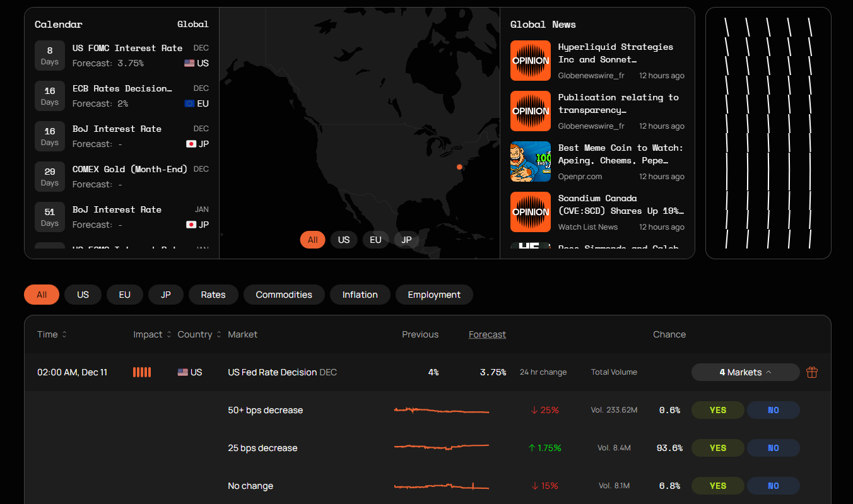This screenshot has height=504, width=853.
Task: Select YES for 50+ bps decrease
Action: 718,410
